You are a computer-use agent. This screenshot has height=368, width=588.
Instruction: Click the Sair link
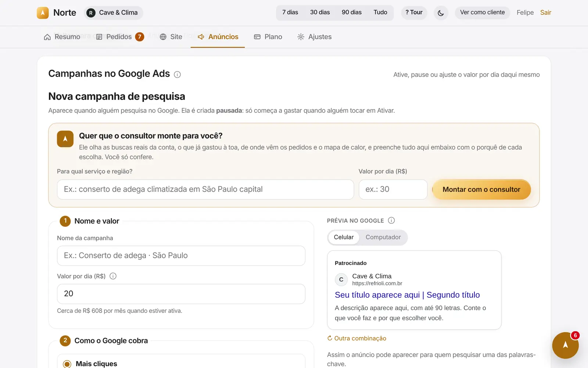pos(545,13)
